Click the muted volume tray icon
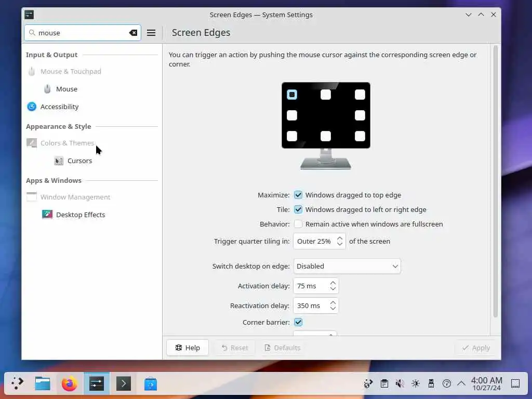The image size is (532, 399). (x=400, y=383)
